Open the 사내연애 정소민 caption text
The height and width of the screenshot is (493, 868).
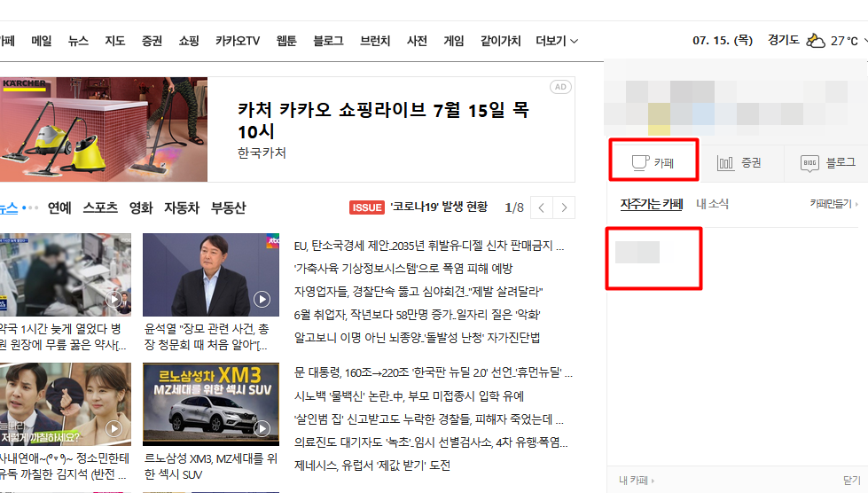coord(64,466)
